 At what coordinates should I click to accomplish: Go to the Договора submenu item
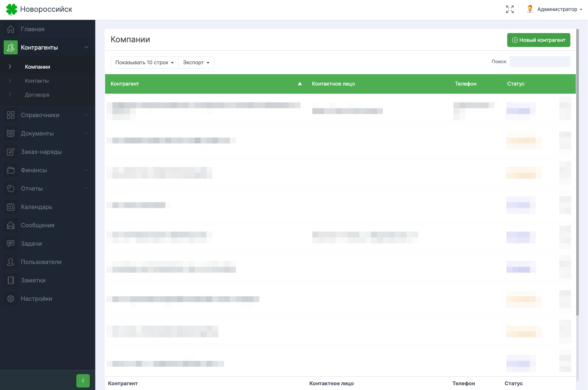[x=37, y=95]
